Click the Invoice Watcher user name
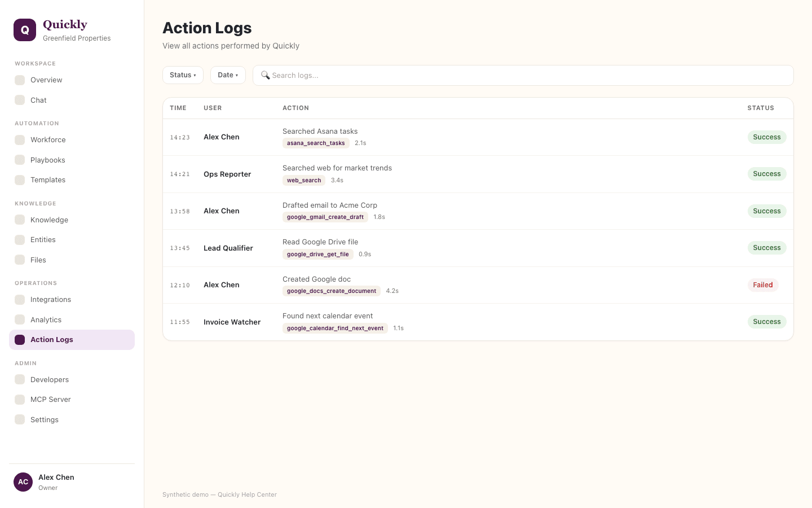The height and width of the screenshot is (508, 812). (232, 322)
